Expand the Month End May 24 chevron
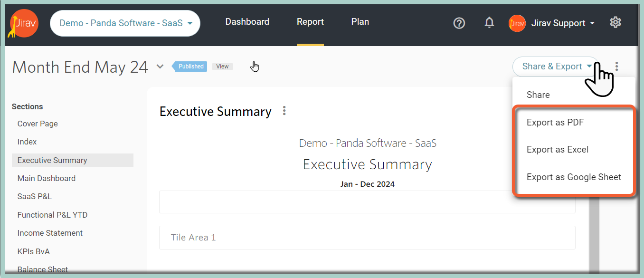 click(x=160, y=67)
